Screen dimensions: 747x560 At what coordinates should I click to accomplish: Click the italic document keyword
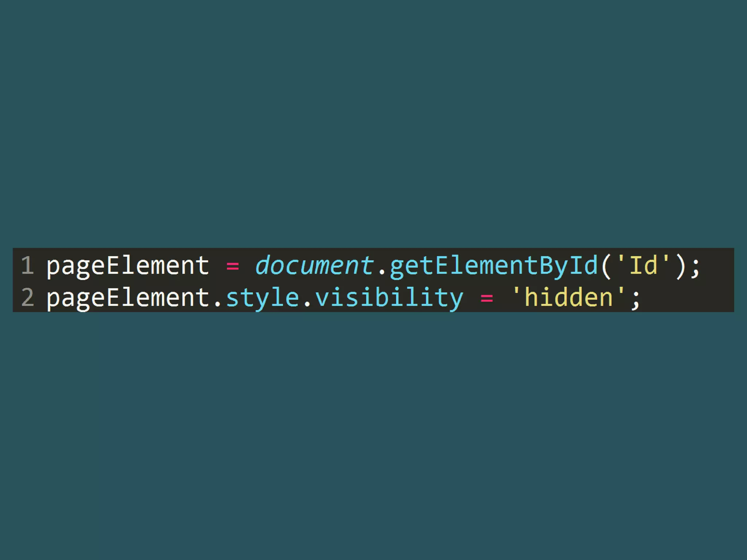click(x=314, y=265)
